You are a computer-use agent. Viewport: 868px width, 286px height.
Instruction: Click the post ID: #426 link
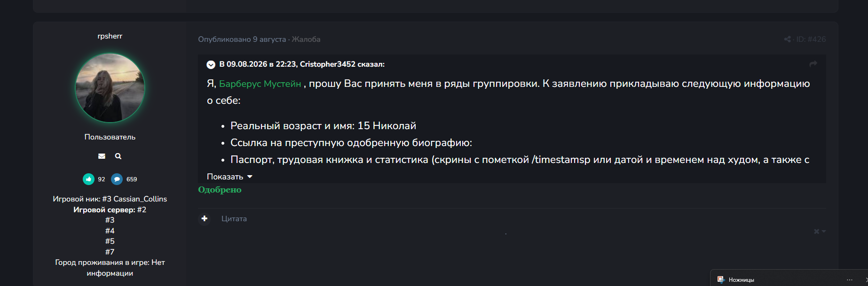click(811, 39)
